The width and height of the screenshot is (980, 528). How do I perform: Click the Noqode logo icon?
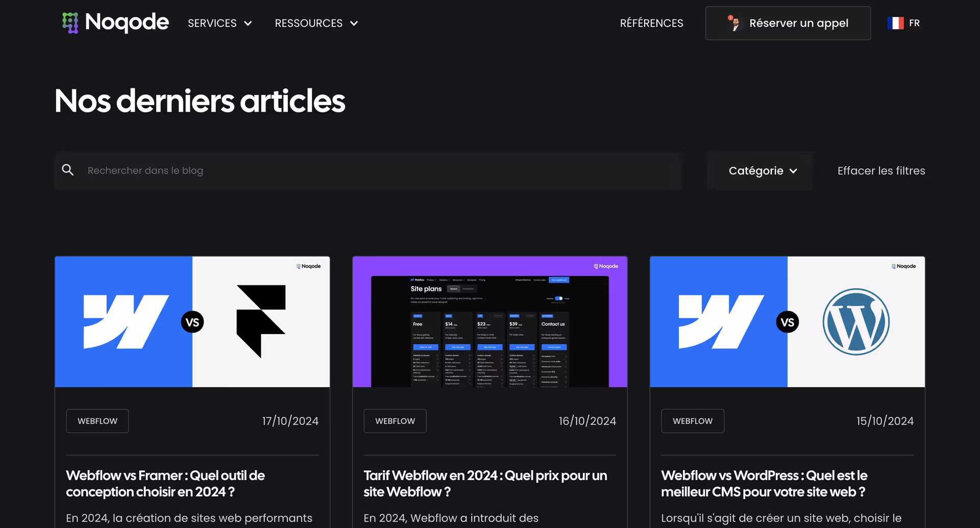pos(70,23)
